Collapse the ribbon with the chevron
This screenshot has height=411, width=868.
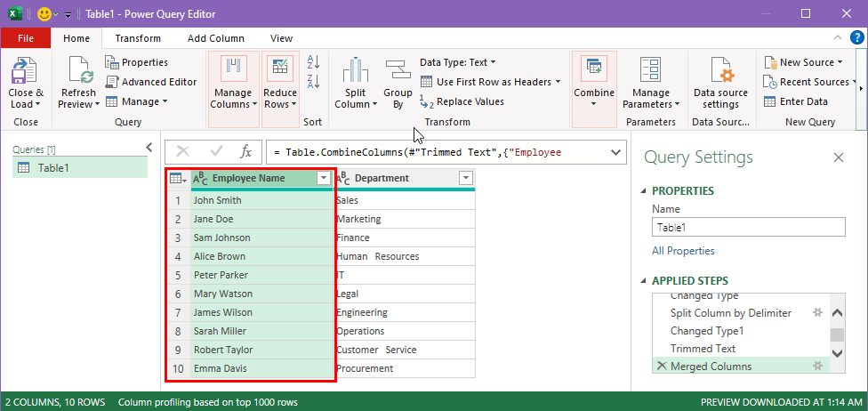pyautogui.click(x=837, y=37)
